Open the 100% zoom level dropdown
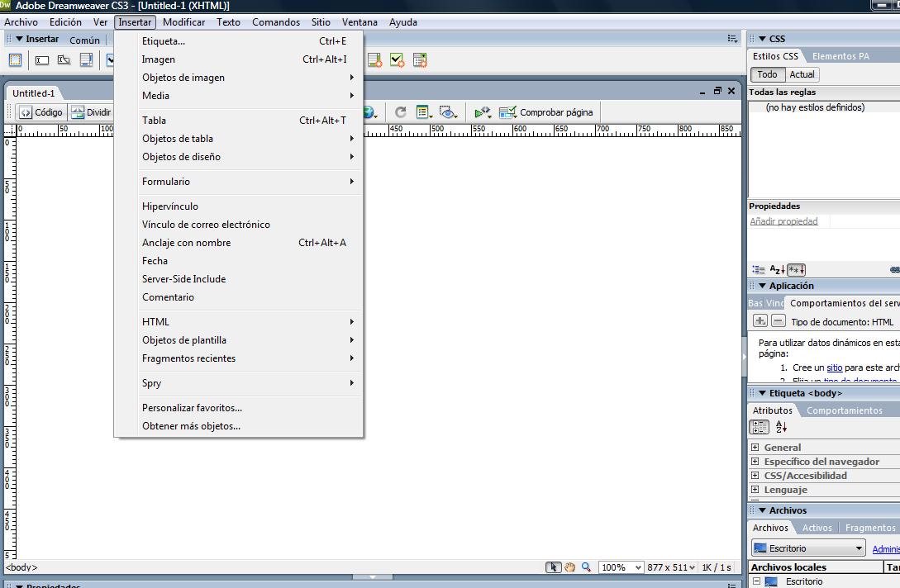This screenshot has width=900, height=588. coord(621,567)
